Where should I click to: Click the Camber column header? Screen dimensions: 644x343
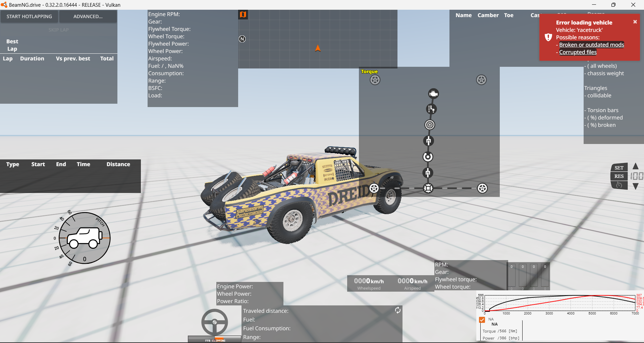click(x=488, y=15)
